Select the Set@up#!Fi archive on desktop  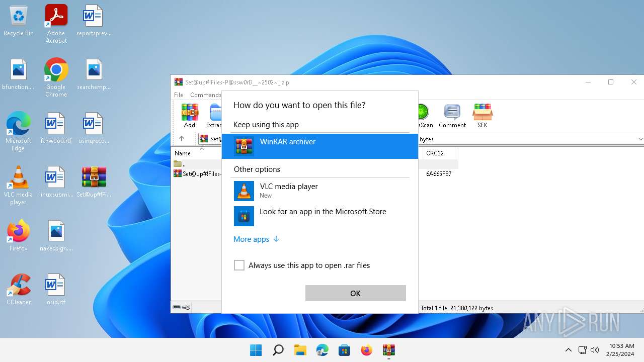[x=94, y=183]
